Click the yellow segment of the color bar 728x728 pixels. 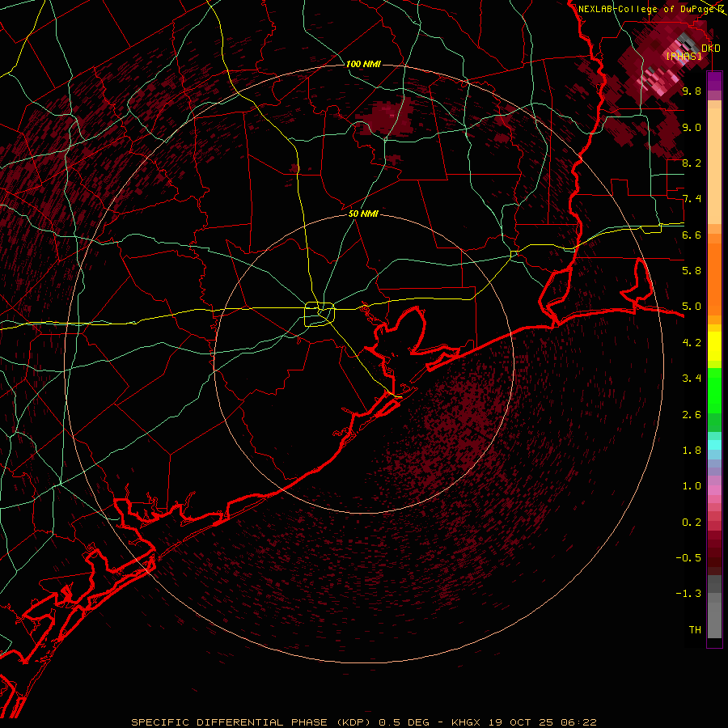point(714,346)
